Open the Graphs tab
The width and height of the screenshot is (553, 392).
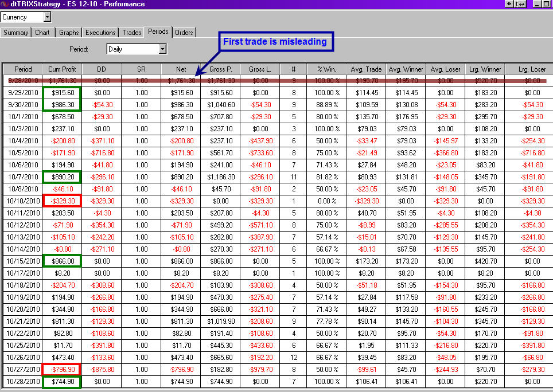point(69,33)
